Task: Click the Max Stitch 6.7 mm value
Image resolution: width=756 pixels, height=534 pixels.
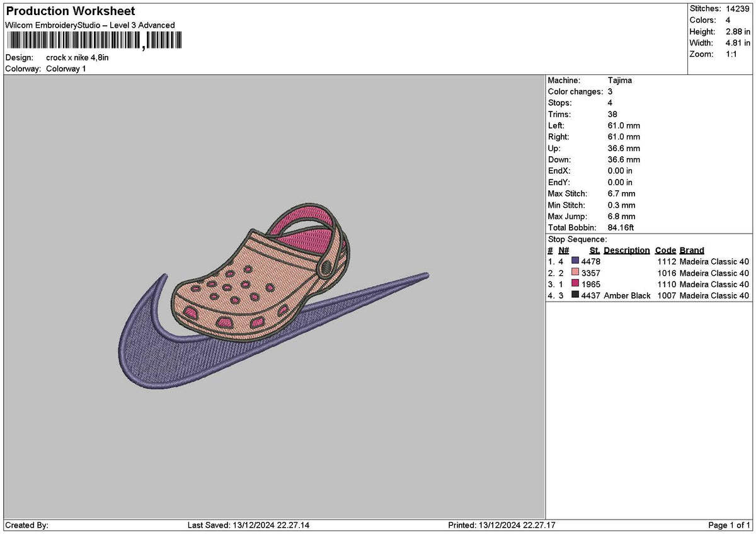Action: click(620, 193)
